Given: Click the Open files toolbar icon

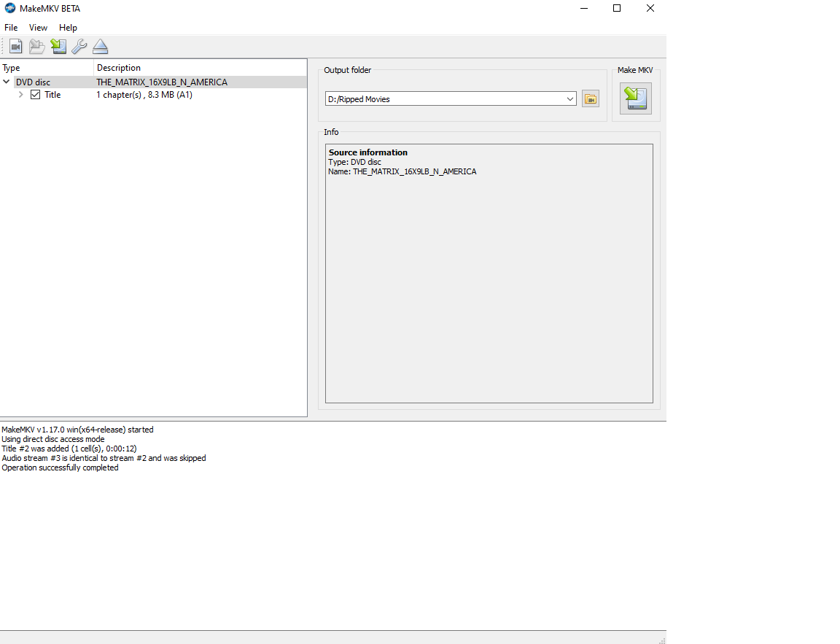Looking at the screenshot, I should tap(37, 47).
